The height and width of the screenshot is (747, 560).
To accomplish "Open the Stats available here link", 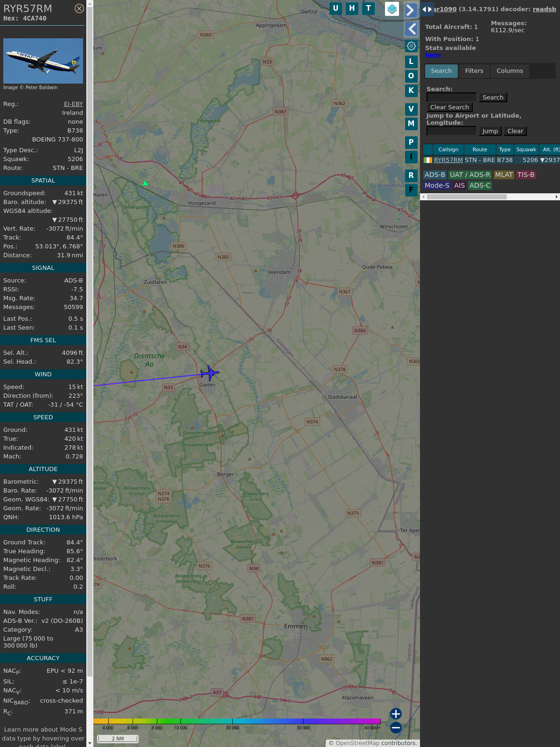I will [x=433, y=55].
